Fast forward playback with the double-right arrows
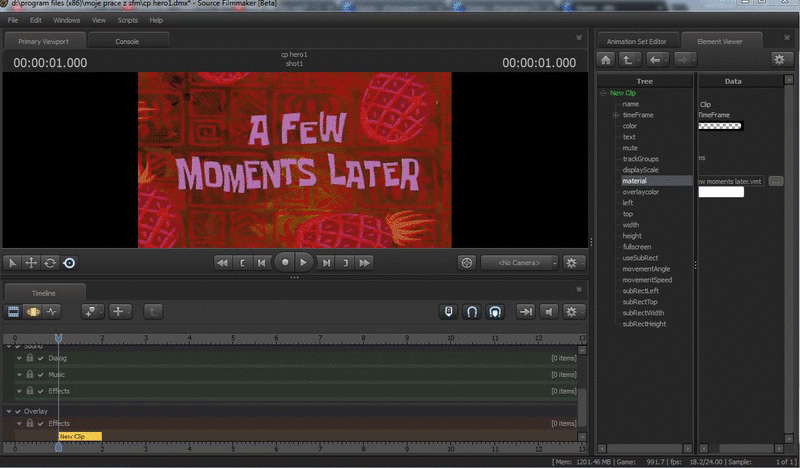The image size is (800, 468). click(x=364, y=263)
